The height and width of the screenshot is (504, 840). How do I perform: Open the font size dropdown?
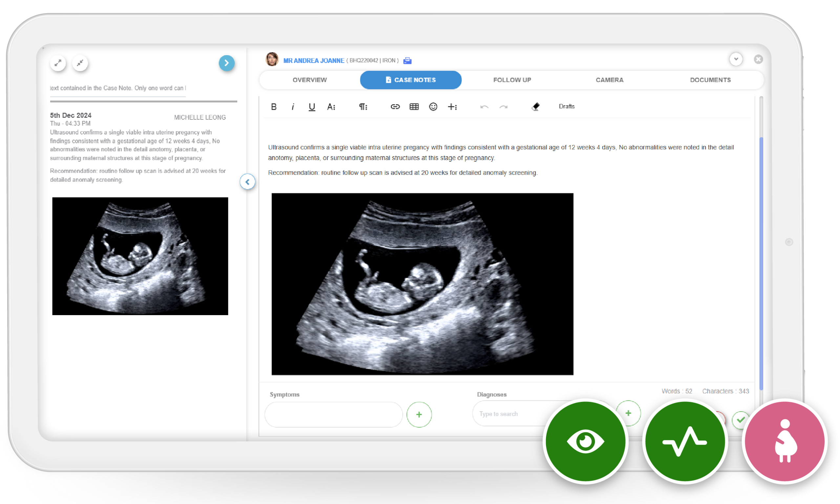331,107
